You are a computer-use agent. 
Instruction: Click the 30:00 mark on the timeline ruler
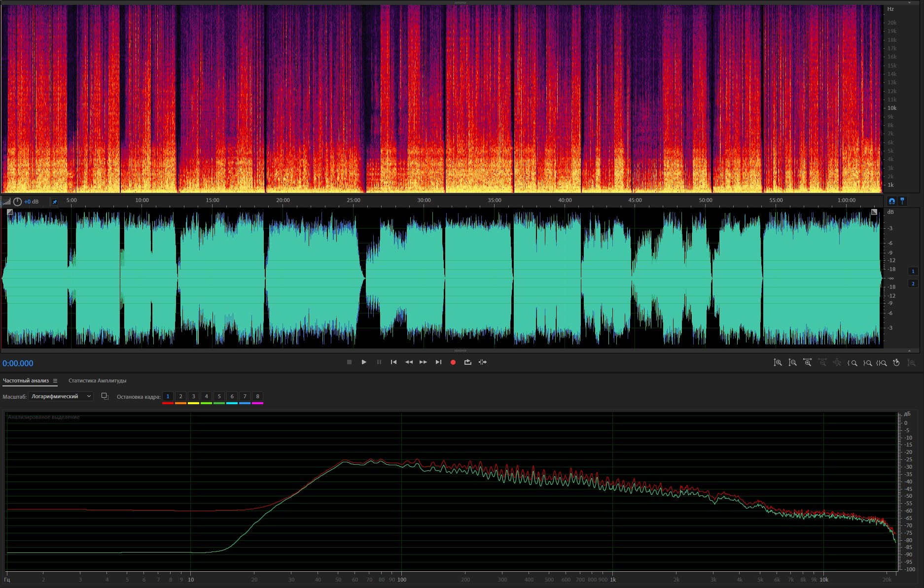pos(424,201)
